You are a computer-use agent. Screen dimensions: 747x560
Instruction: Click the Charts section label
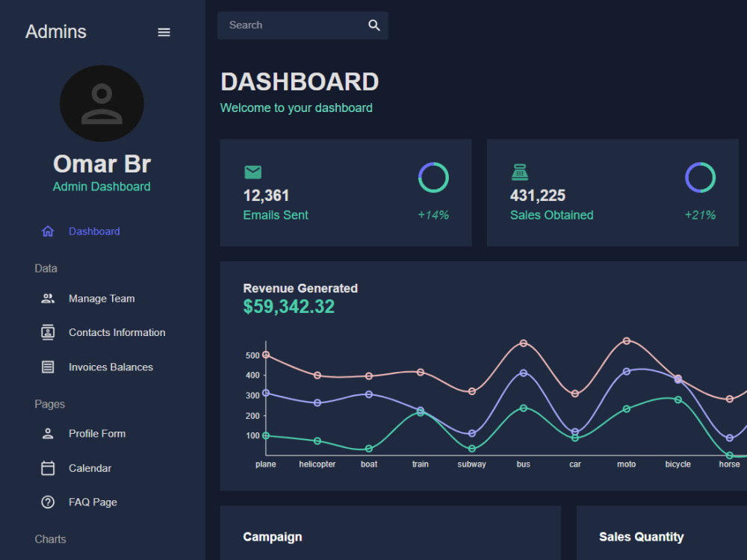(x=50, y=539)
